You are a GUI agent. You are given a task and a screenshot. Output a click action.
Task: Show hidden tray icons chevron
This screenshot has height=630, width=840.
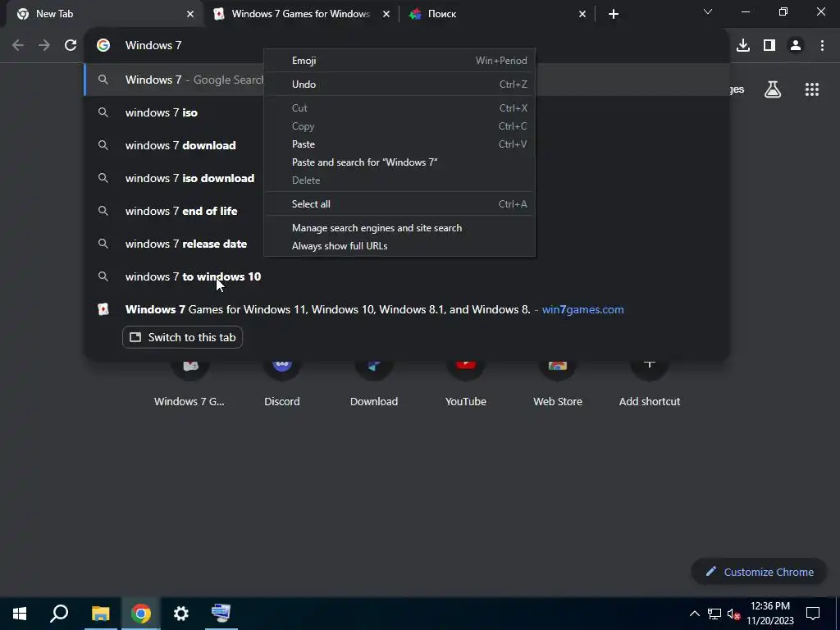point(694,614)
